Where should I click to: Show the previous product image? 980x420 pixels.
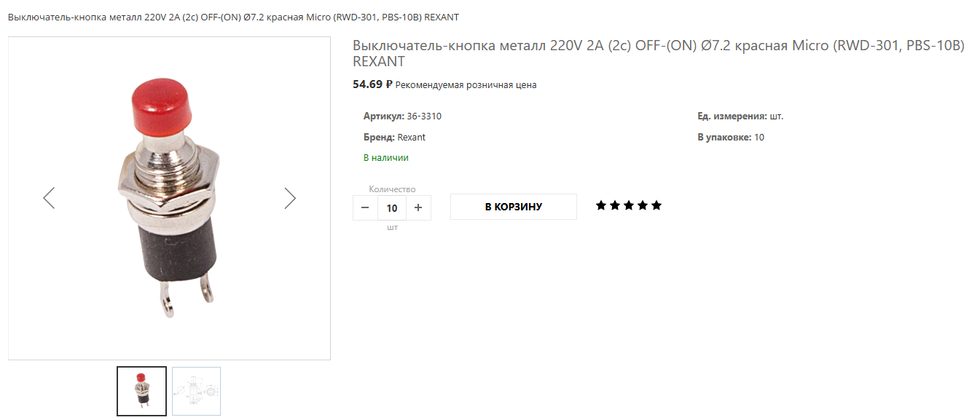[49, 198]
